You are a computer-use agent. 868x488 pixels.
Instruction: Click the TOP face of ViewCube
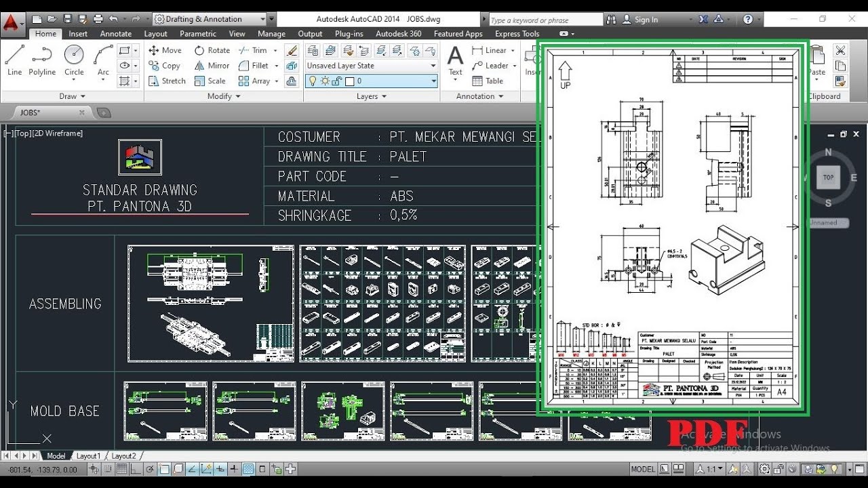(828, 178)
